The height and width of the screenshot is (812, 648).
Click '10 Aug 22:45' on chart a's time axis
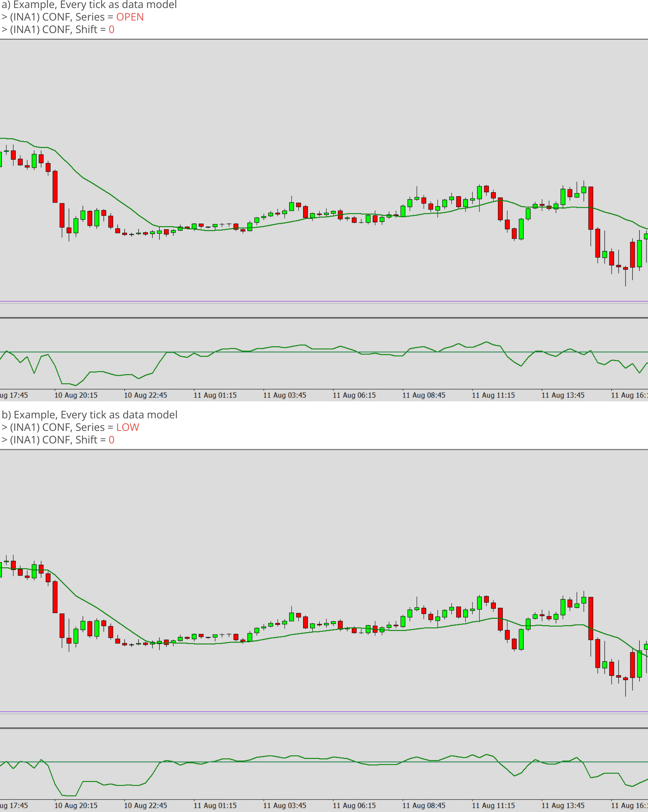tap(146, 395)
